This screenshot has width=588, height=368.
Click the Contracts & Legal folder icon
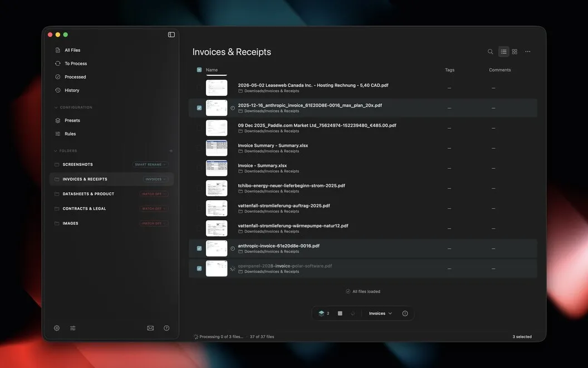[x=57, y=209]
